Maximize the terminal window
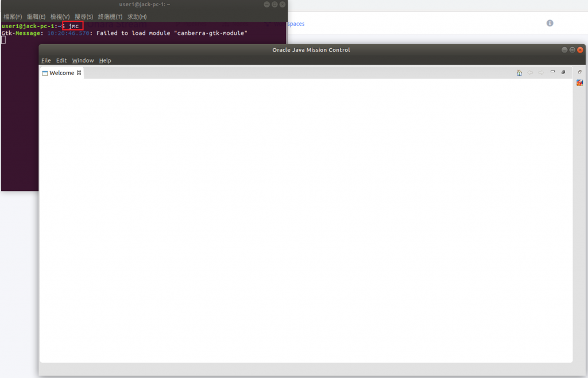588x378 pixels. pyautogui.click(x=274, y=5)
